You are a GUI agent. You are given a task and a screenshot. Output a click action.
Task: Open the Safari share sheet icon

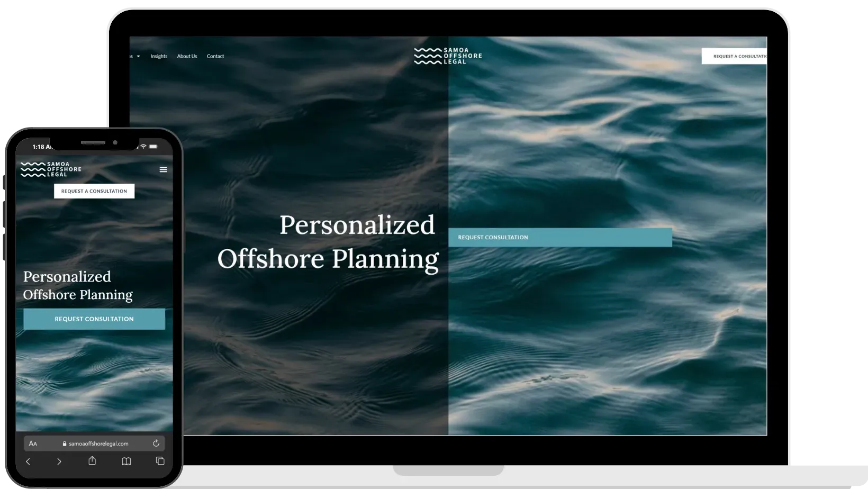coord(92,461)
